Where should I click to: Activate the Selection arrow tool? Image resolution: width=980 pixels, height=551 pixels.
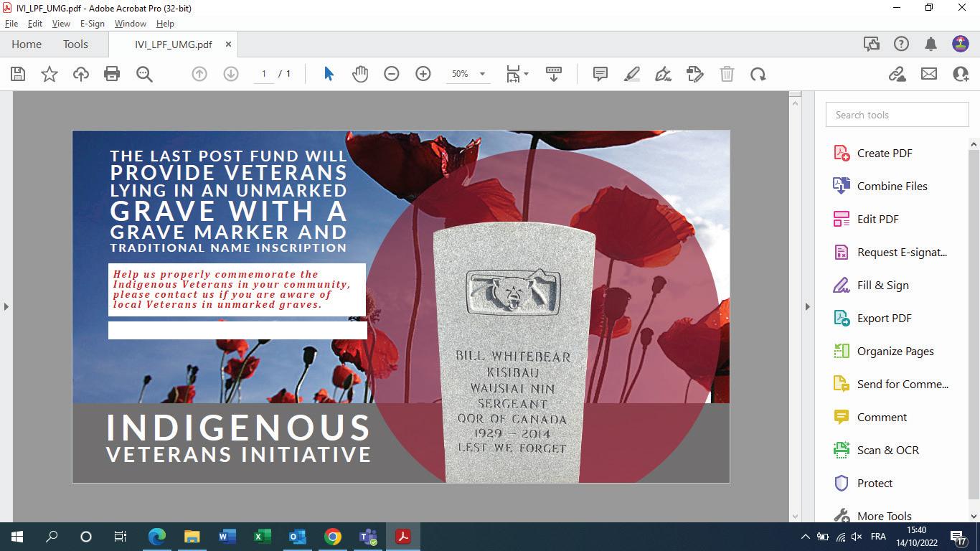point(329,74)
